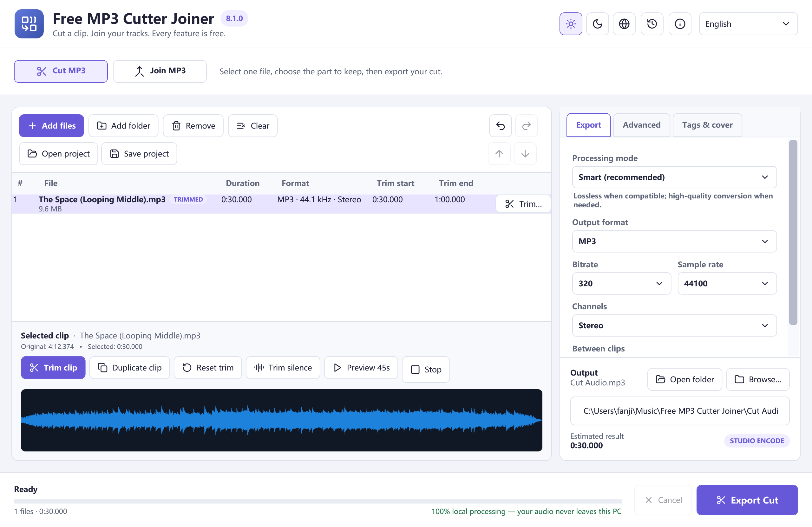Click Open folder for output

[x=685, y=379]
